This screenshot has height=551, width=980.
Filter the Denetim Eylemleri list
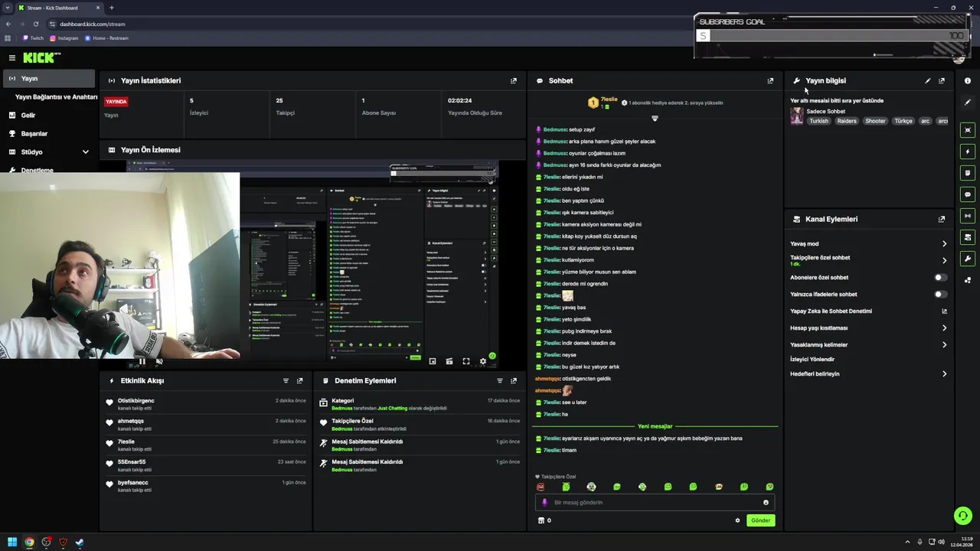tap(500, 380)
